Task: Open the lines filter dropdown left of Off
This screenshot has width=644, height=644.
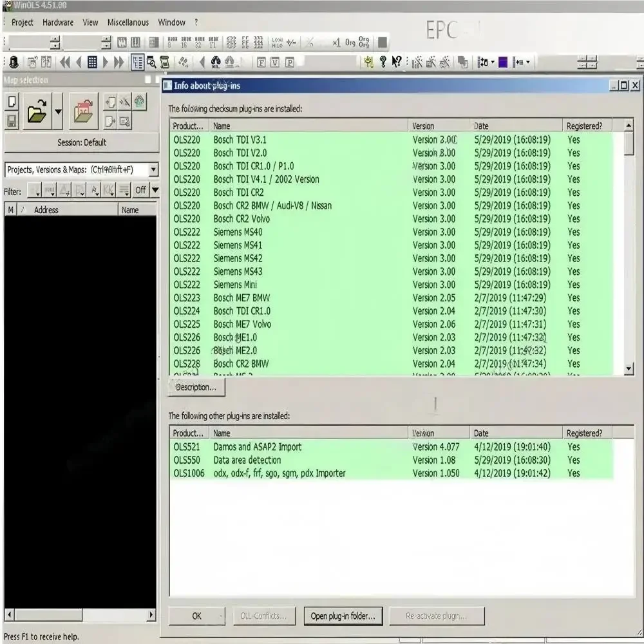Action: [x=123, y=190]
